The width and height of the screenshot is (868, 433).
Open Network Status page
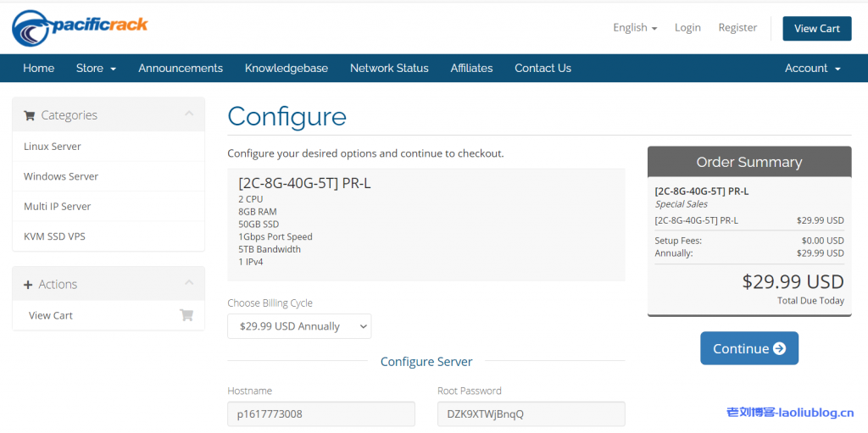[x=389, y=68]
